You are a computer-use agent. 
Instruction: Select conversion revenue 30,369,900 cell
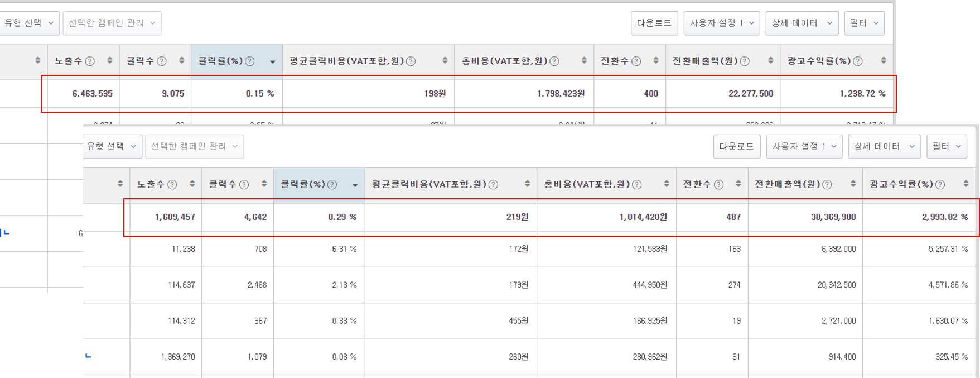(x=805, y=217)
